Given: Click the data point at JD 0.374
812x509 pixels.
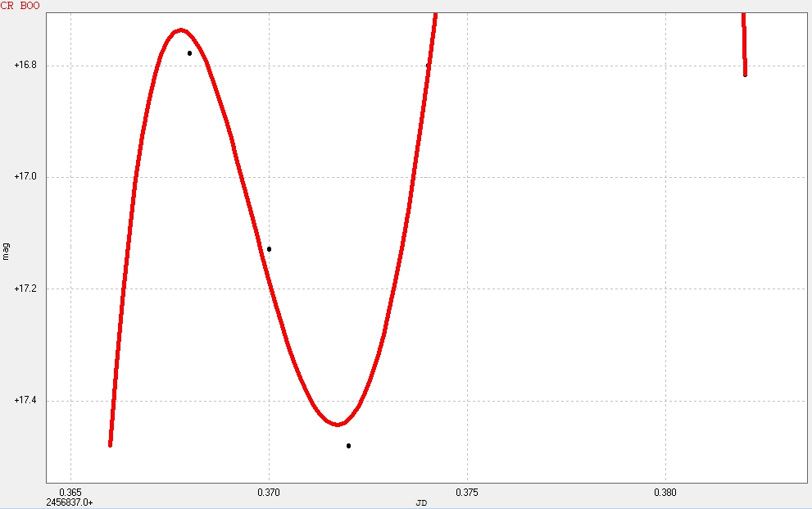Looking at the screenshot, I should [428, 66].
